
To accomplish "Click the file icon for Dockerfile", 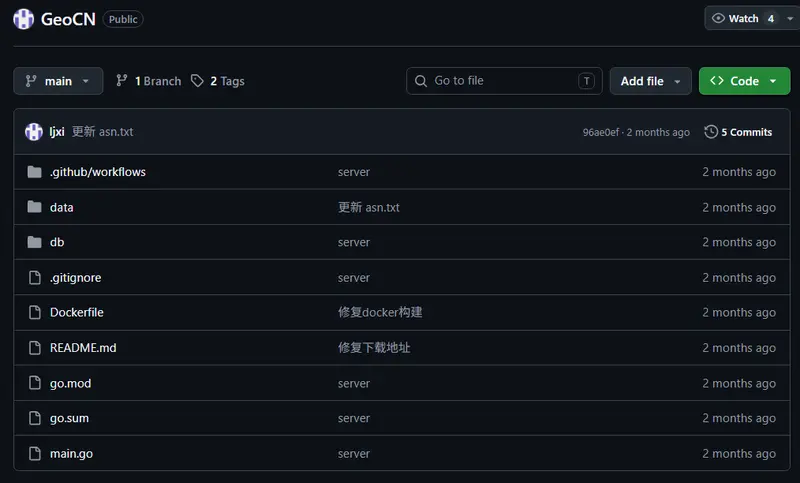I will coord(35,312).
